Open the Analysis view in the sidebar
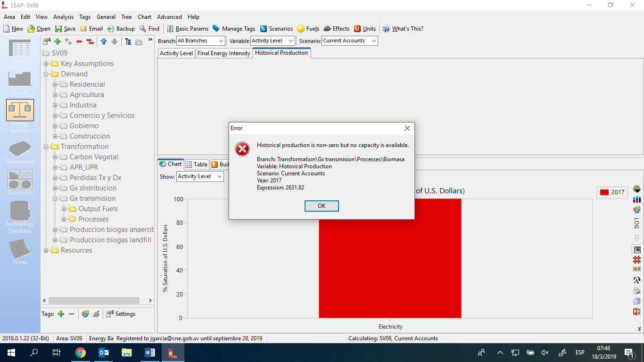Screen dimensions: 644x362 coord(20,51)
